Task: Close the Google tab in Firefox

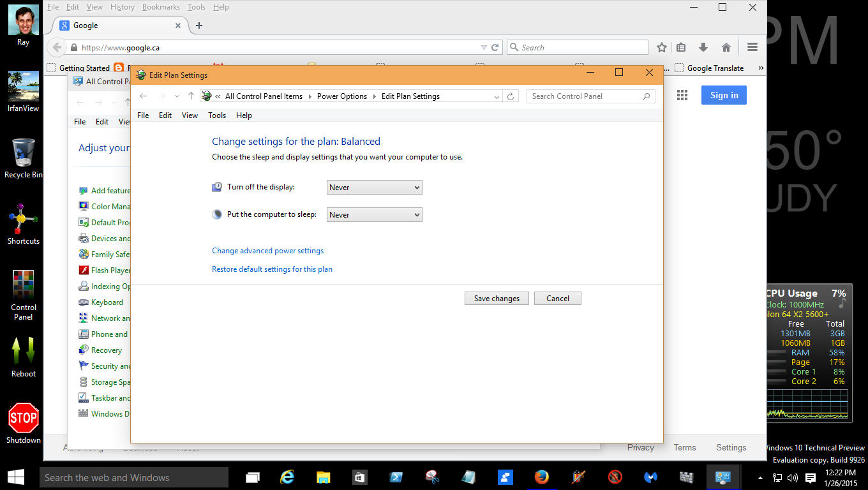Action: [178, 26]
